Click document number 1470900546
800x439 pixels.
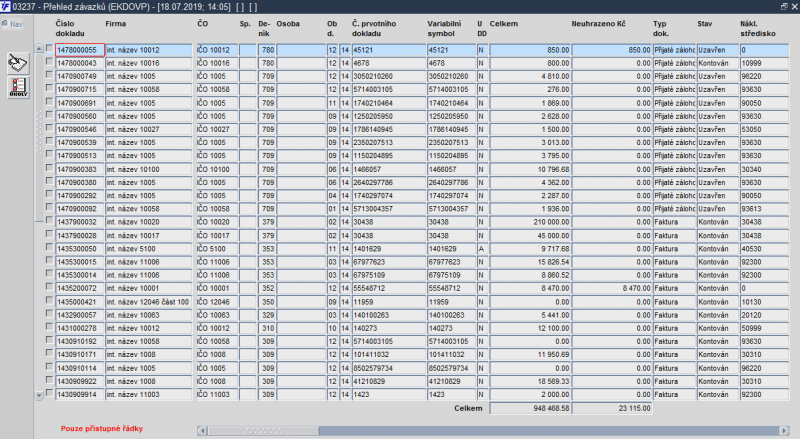[80, 130]
